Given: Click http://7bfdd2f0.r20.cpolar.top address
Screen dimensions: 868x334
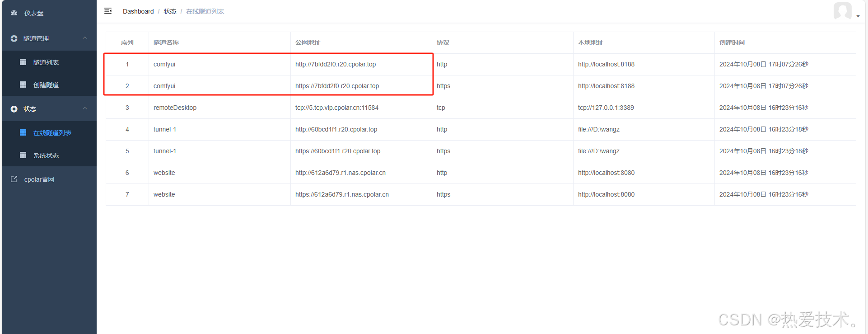Looking at the screenshot, I should tap(336, 64).
